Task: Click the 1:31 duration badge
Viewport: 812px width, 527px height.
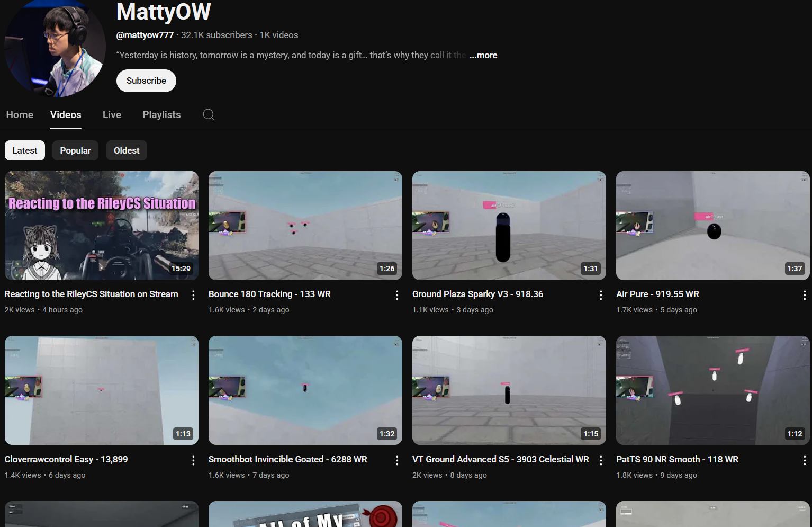Action: click(591, 269)
